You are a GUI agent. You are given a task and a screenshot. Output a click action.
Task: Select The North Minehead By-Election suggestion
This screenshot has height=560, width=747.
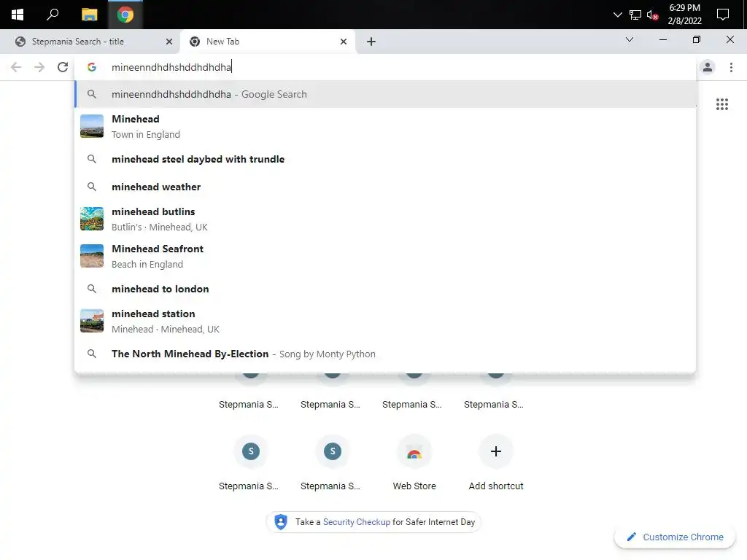385,354
